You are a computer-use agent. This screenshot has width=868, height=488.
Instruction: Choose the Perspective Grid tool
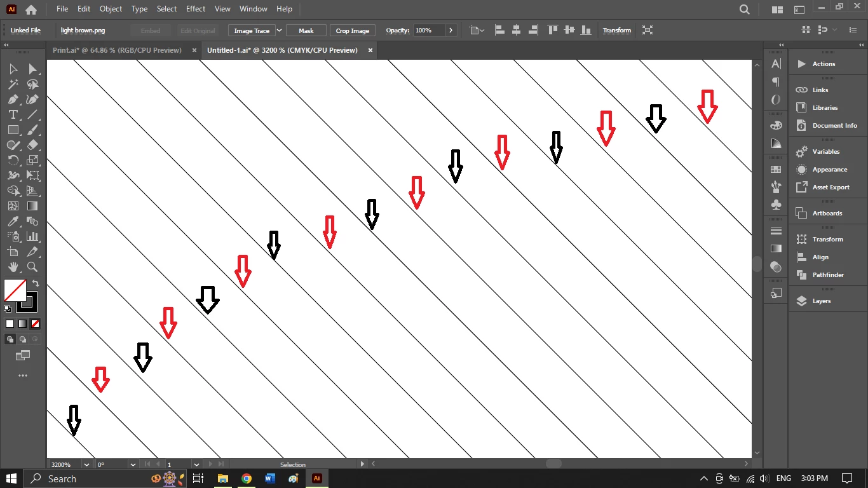pos(32,191)
